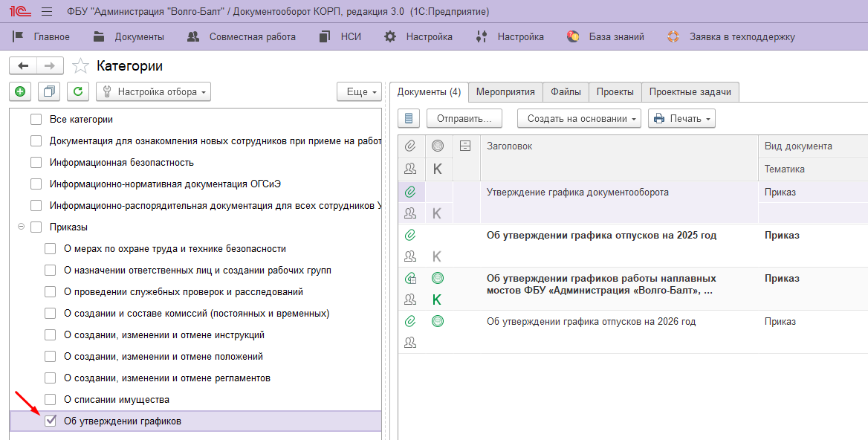Screen dimensions: 868x440
Task: Add the Категории page to favorites with the star
Action: (x=80, y=66)
